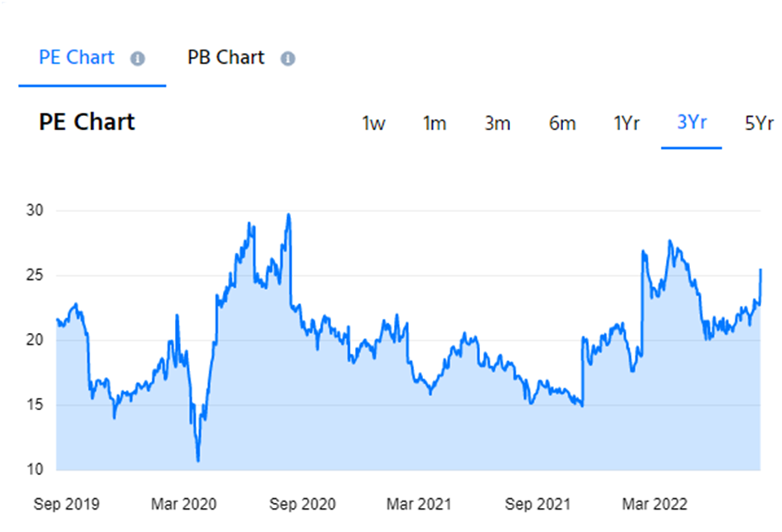The width and height of the screenshot is (782, 532).
Task: Choose the 1m time range
Action: point(435,123)
